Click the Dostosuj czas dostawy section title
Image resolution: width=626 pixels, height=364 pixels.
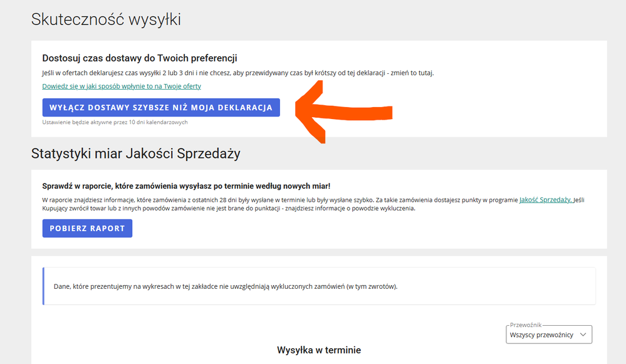click(x=139, y=58)
